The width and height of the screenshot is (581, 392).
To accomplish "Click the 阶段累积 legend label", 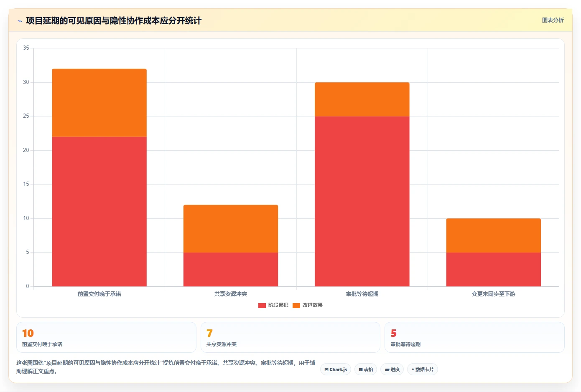I will (x=278, y=305).
